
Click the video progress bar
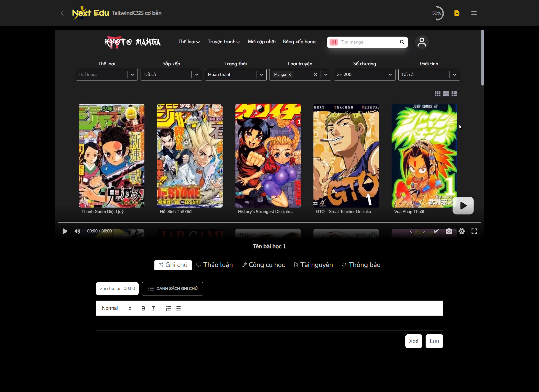coord(269,222)
